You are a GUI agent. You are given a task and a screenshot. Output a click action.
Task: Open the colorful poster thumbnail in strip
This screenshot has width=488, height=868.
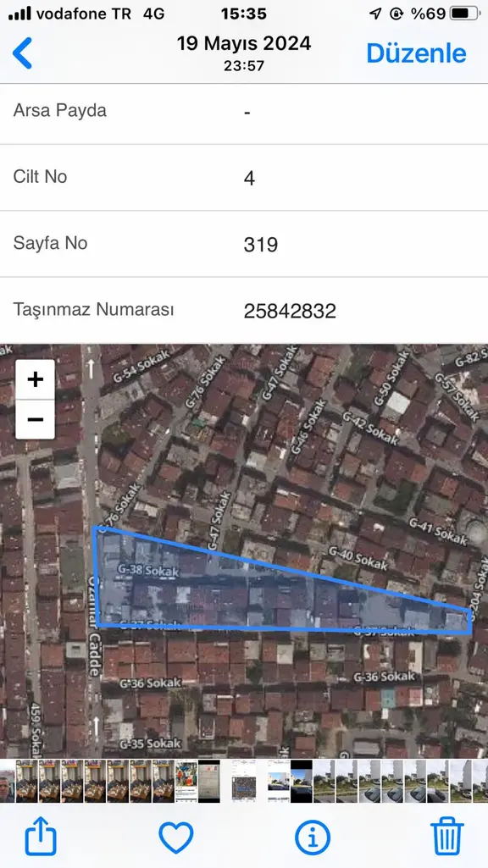tap(186, 781)
